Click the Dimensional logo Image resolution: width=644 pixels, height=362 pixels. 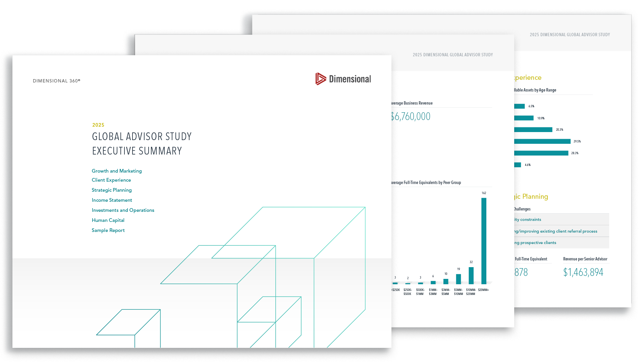pos(343,79)
